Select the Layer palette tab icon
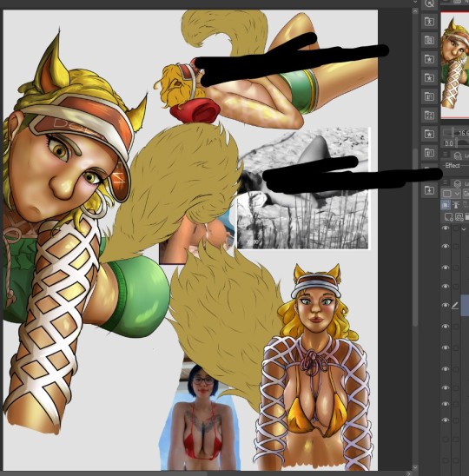This screenshot has width=469, height=476. pyautogui.click(x=457, y=183)
